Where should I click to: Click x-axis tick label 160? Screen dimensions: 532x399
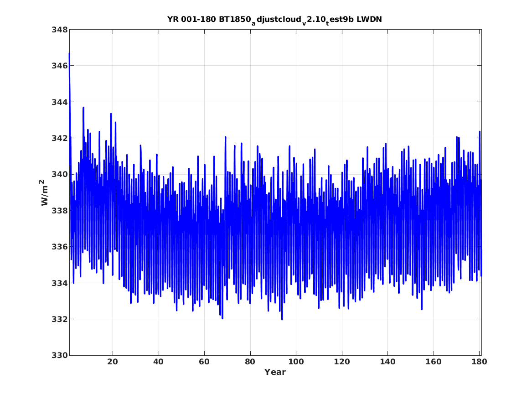pyautogui.click(x=434, y=362)
